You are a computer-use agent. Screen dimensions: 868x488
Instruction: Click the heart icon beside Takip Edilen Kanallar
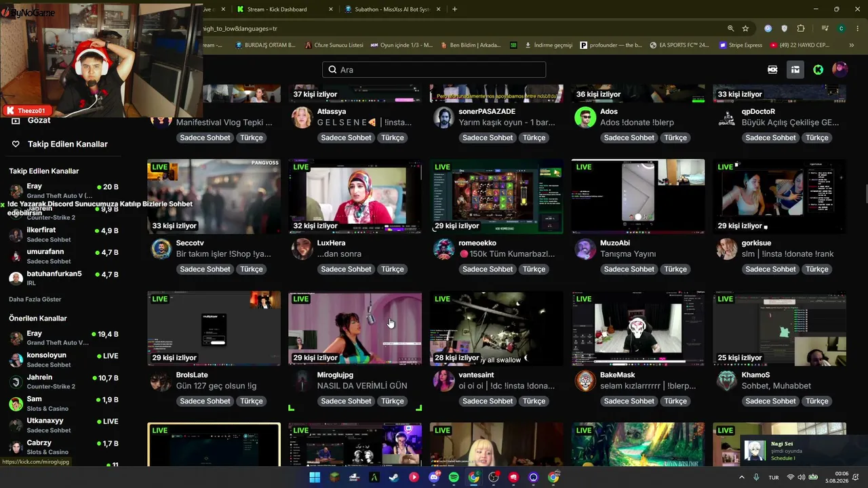(16, 144)
